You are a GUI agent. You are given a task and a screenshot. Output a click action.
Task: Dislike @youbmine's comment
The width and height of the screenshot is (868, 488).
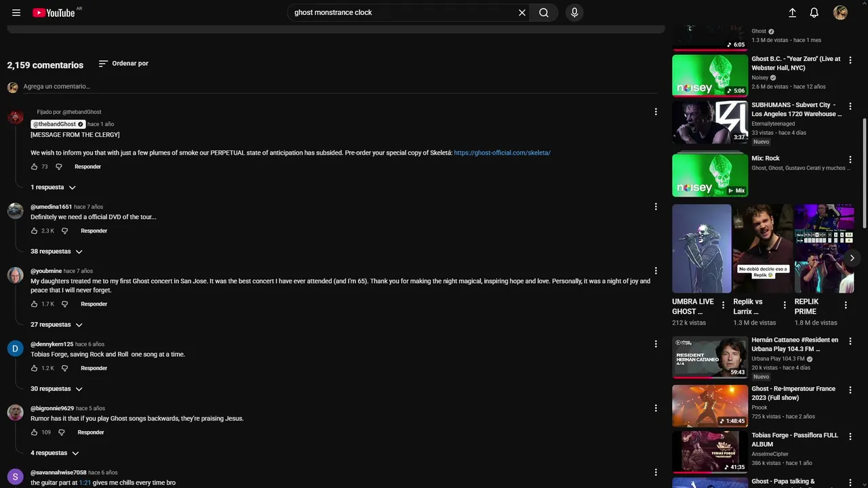click(x=64, y=304)
